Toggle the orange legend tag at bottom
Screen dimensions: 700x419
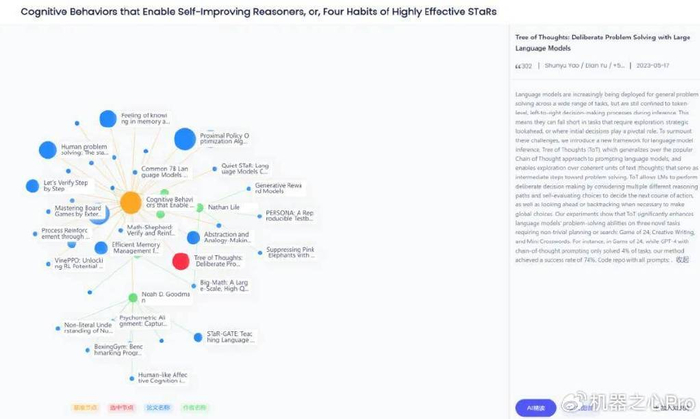[86, 407]
